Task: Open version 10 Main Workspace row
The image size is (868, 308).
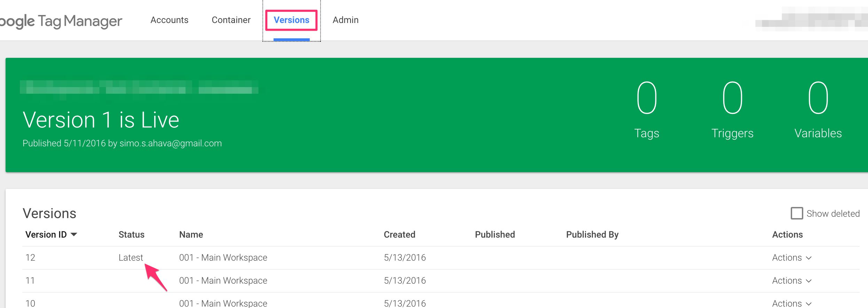Action: 441,301
